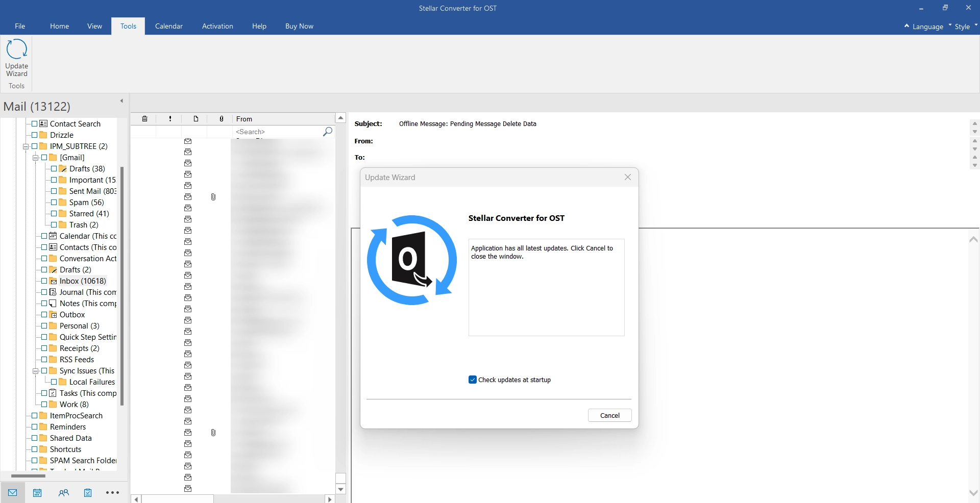
Task: Switch to the Home tab
Action: (59, 26)
